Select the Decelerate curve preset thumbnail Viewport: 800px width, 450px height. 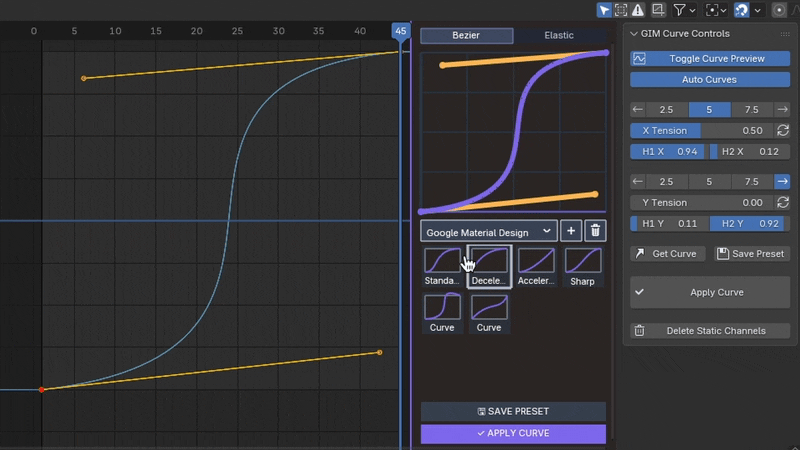click(x=489, y=266)
